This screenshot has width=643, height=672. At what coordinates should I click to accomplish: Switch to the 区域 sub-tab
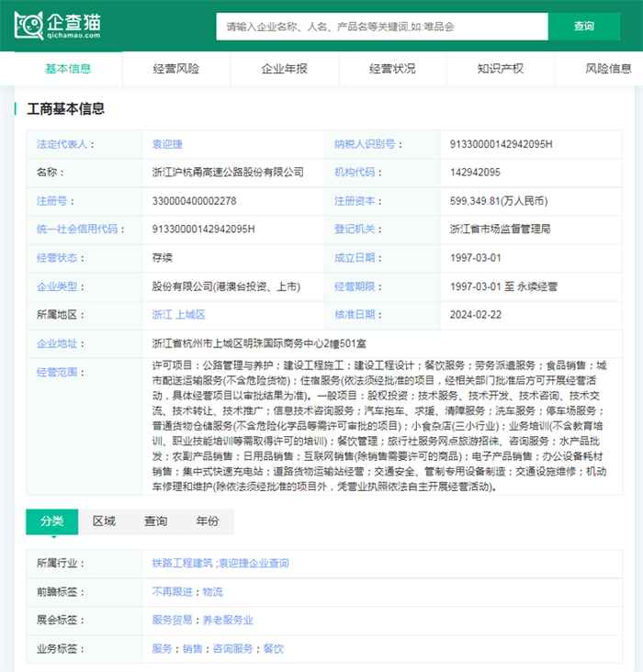click(104, 521)
